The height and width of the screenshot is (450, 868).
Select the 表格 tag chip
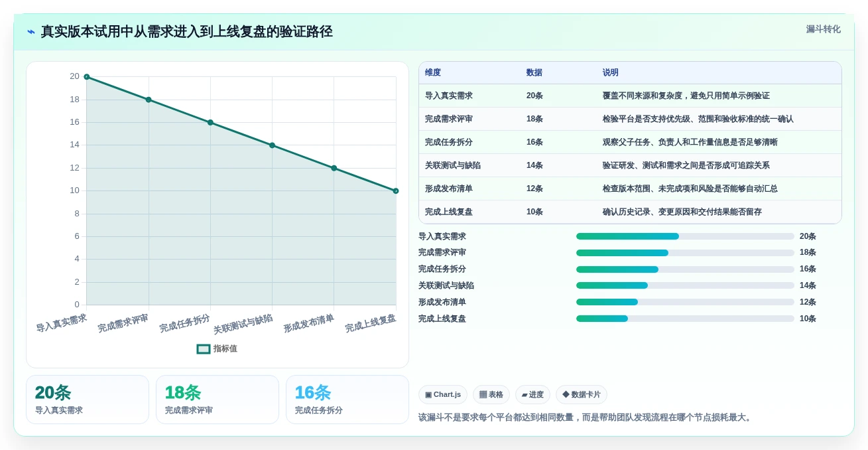[491, 394]
